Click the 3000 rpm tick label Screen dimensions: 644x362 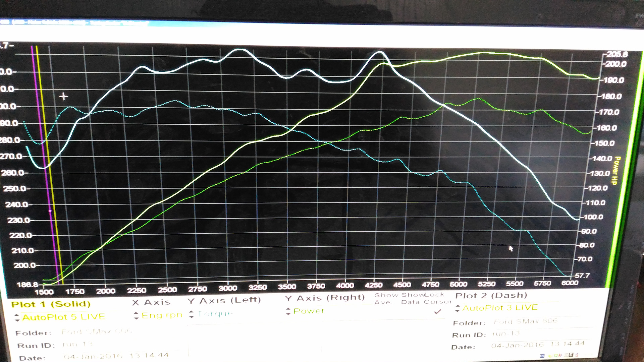(x=228, y=288)
